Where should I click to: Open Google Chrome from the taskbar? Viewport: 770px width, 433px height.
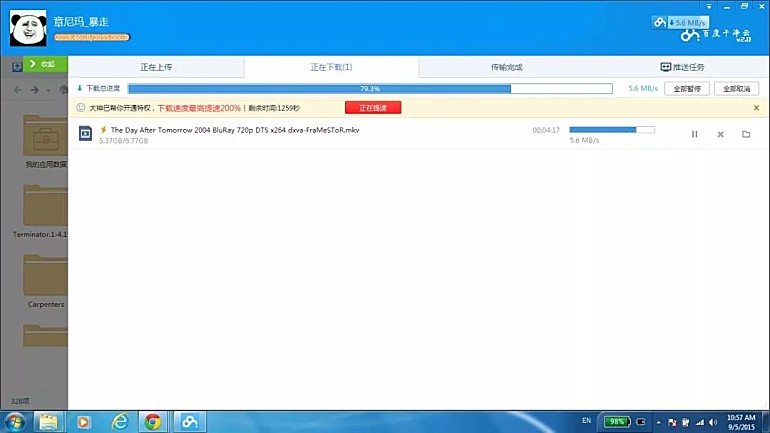coord(153,421)
